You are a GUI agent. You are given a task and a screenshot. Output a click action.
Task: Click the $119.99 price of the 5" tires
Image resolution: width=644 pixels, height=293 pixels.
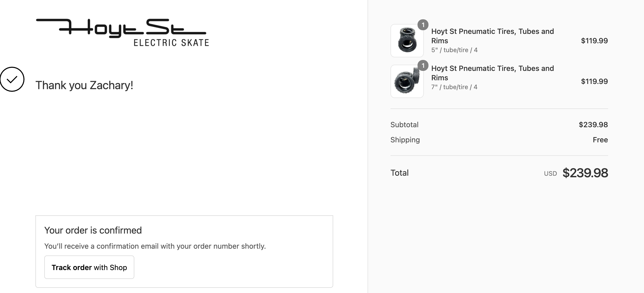coord(594,41)
